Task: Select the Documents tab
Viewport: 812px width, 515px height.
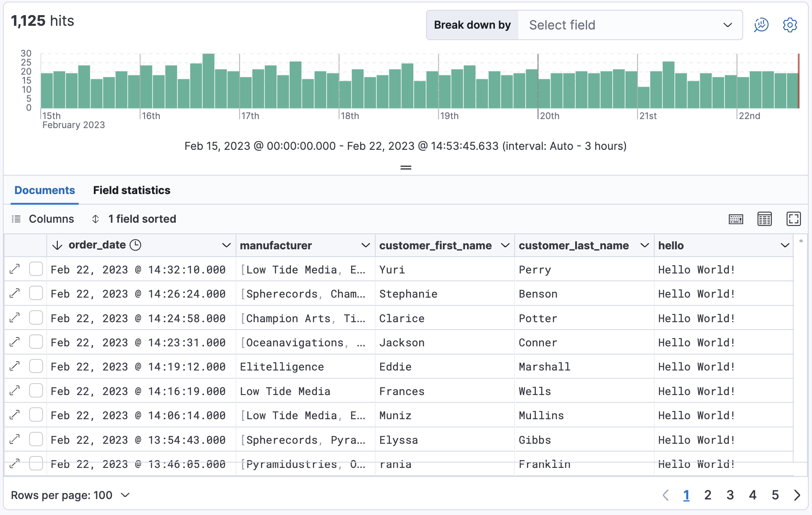Action: pos(45,190)
